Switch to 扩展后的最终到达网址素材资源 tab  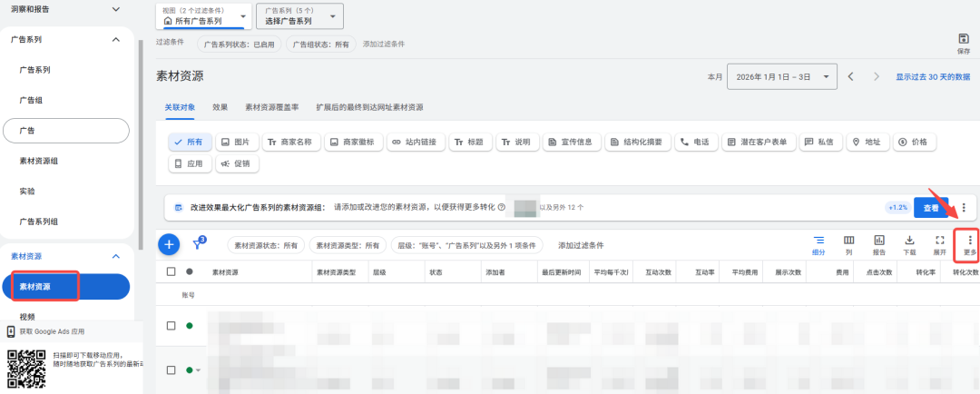point(370,107)
